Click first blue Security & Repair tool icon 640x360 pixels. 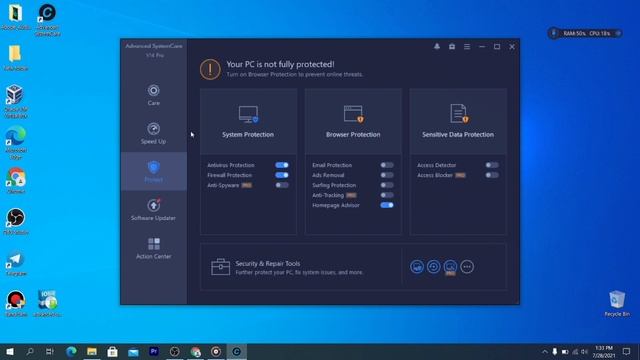pyautogui.click(x=417, y=267)
